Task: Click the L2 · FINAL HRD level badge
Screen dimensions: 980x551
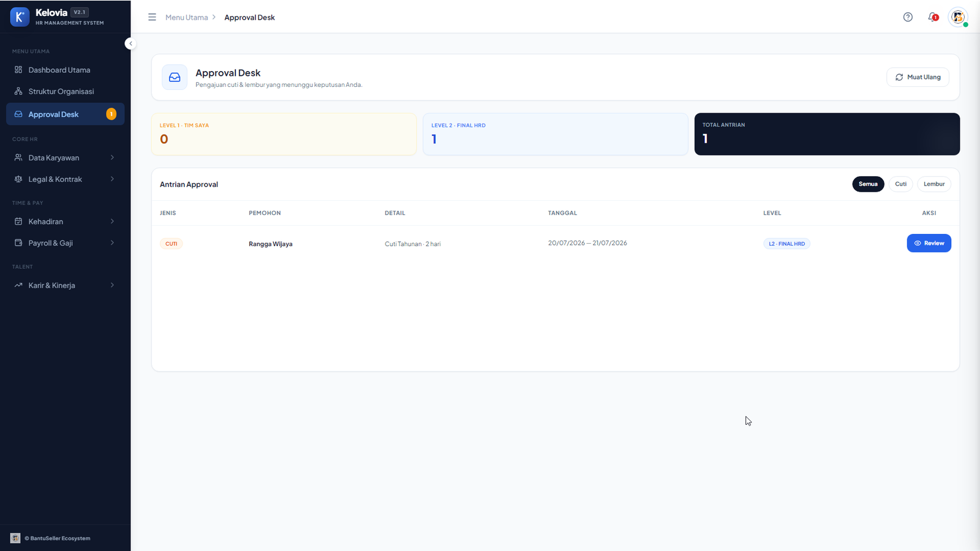Action: [x=786, y=244]
